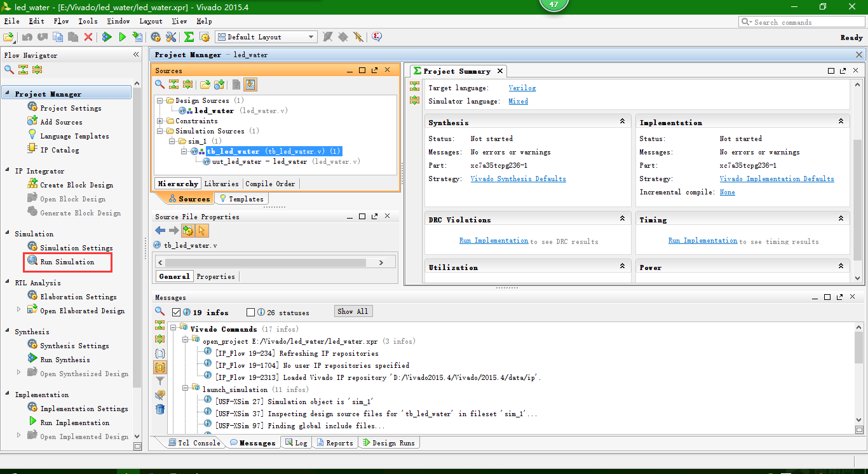Click Run Simulation in Flow Navigator
868x474 pixels.
point(67,262)
